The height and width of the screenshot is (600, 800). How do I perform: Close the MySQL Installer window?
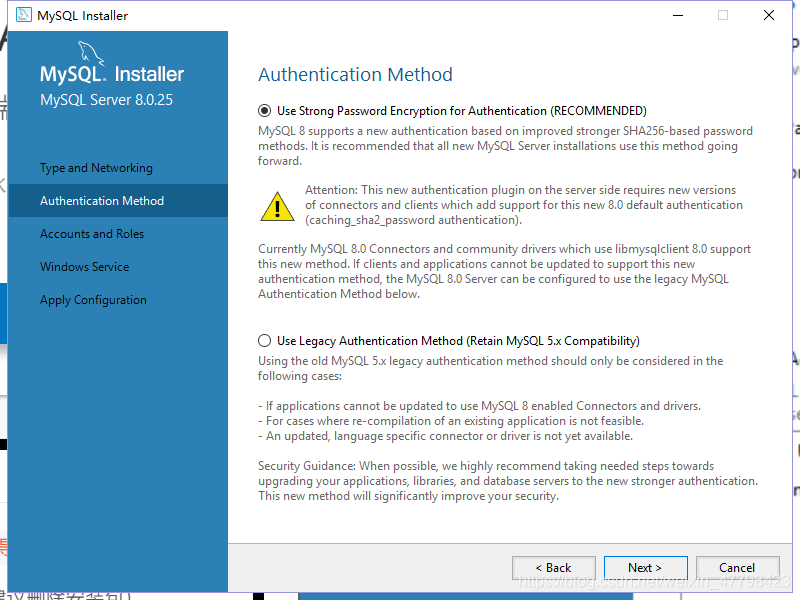click(x=769, y=15)
